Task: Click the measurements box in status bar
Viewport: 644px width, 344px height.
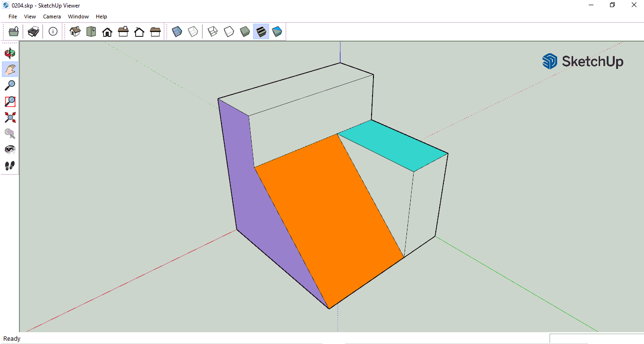Action: pyautogui.click(x=596, y=338)
